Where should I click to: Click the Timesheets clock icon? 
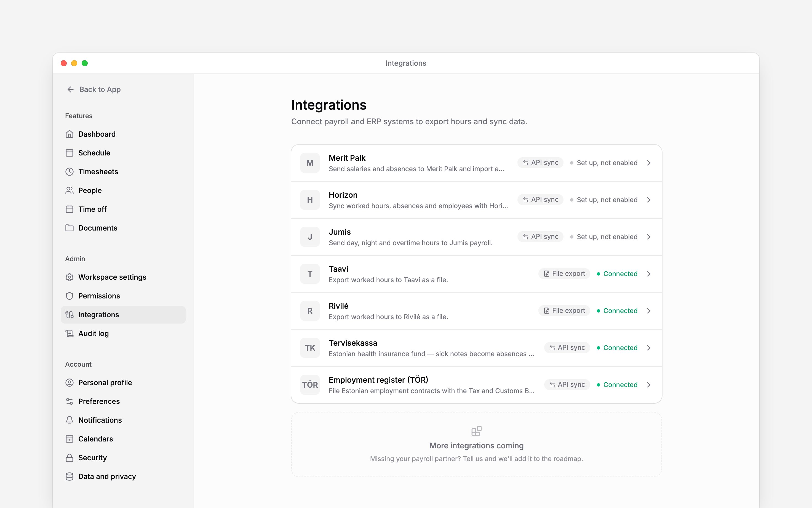70,172
